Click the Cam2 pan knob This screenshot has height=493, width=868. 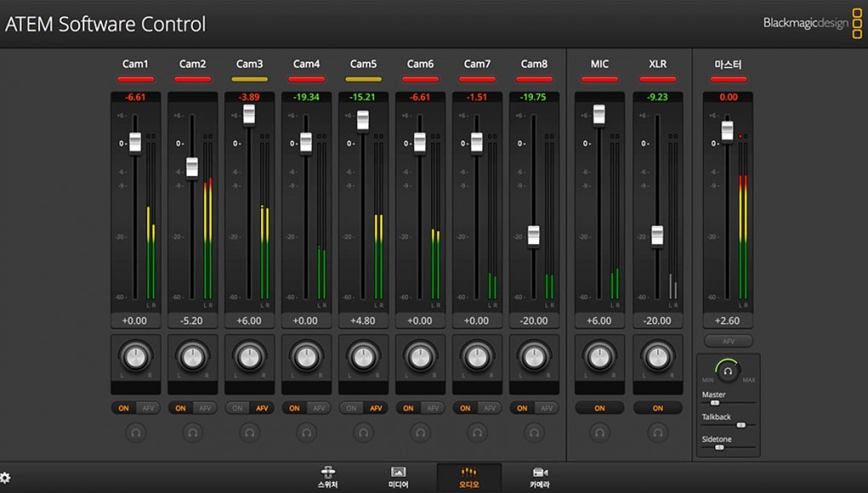click(193, 357)
